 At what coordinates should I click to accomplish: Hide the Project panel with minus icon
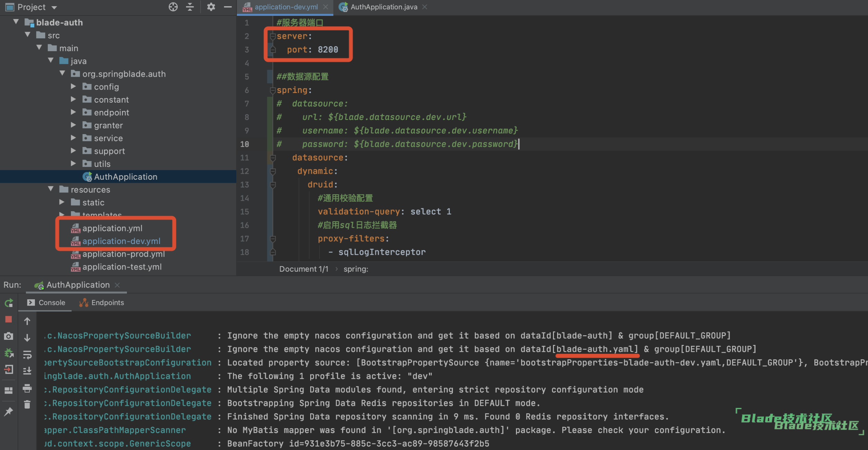tap(228, 7)
